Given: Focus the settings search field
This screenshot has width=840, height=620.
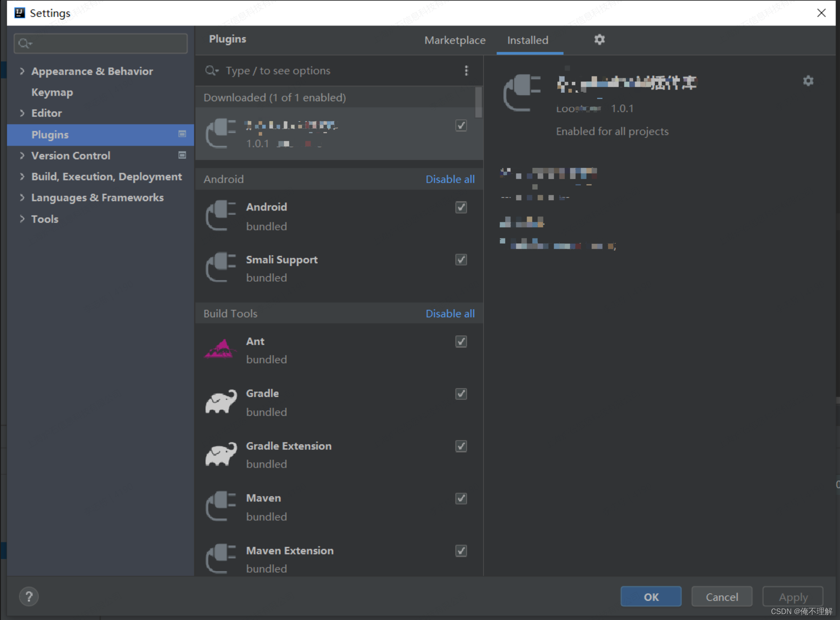Looking at the screenshot, I should tap(101, 44).
